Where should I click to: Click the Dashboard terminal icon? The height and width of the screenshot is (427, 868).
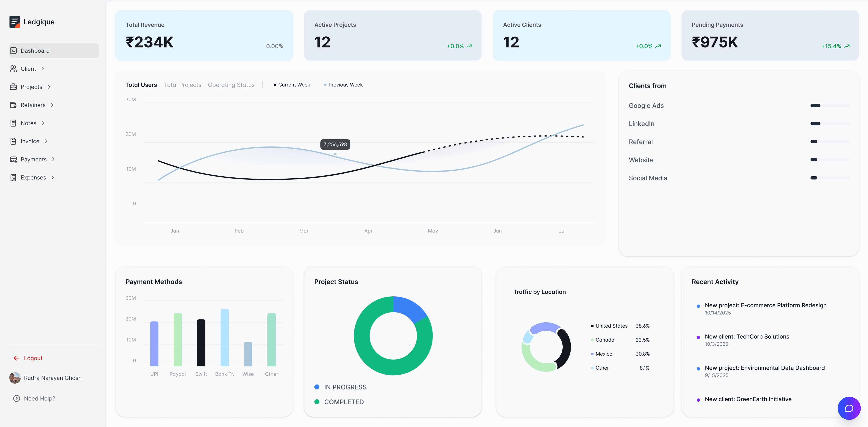(x=14, y=51)
